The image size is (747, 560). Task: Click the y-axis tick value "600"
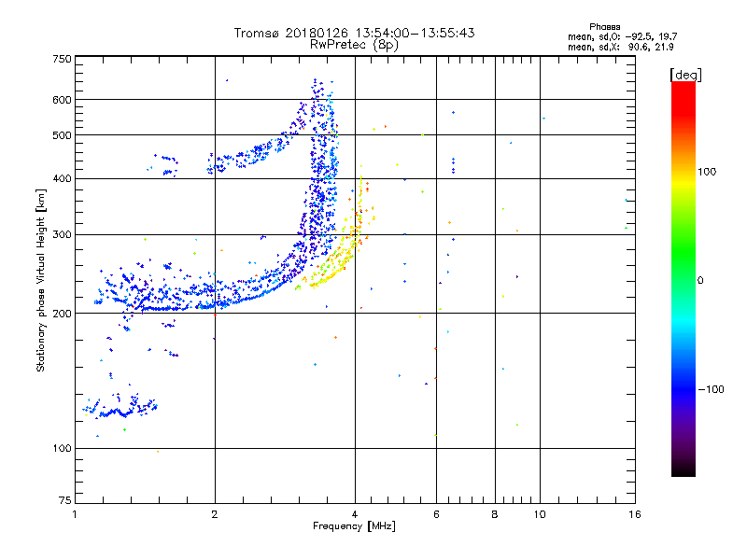[63, 100]
